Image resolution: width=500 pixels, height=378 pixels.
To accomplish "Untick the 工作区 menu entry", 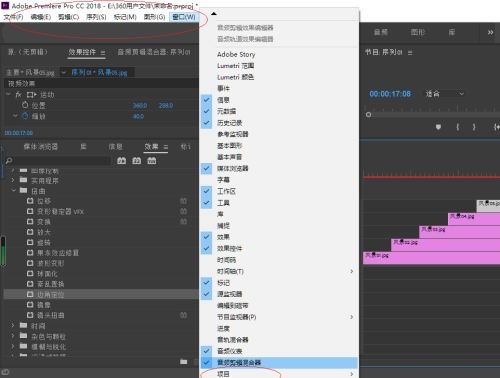I will point(279,191).
